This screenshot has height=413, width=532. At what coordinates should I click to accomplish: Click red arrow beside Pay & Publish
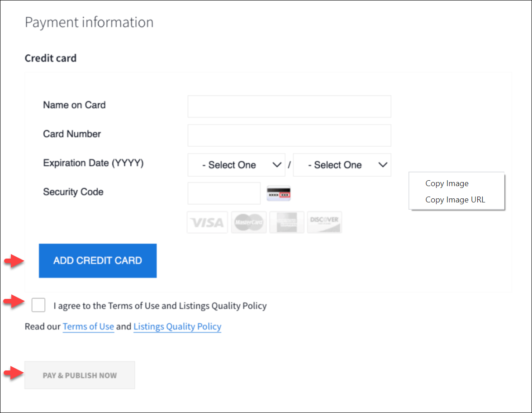point(14,373)
